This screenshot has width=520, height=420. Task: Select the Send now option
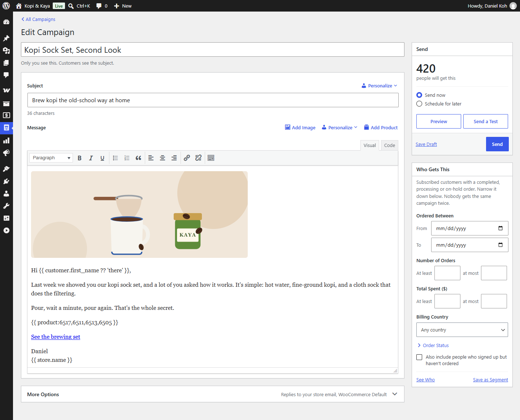coord(419,95)
